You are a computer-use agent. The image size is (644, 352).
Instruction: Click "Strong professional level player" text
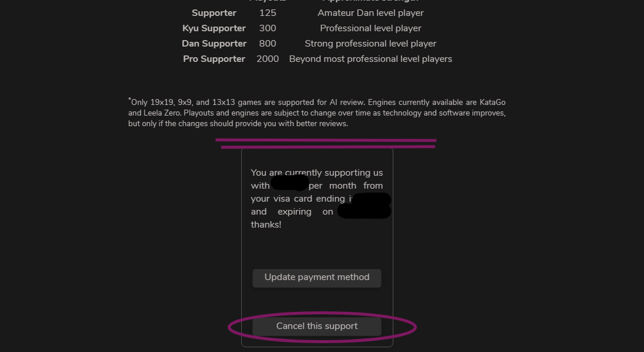pos(370,44)
